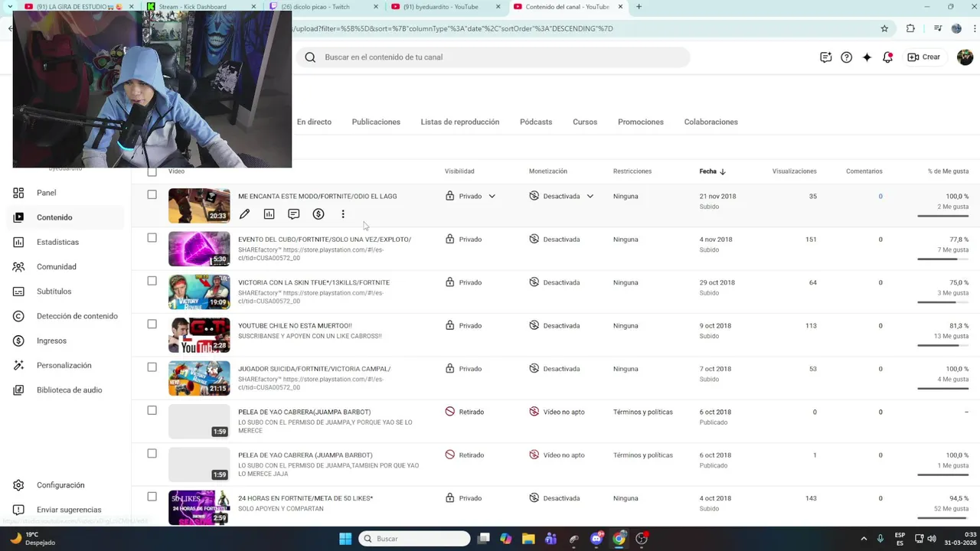Expand Privado visibility dropdown on first video
980x551 pixels.
coord(492,197)
